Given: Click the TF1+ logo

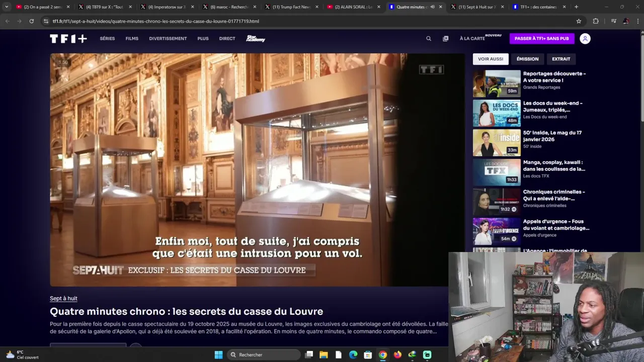Looking at the screenshot, I should tap(68, 39).
